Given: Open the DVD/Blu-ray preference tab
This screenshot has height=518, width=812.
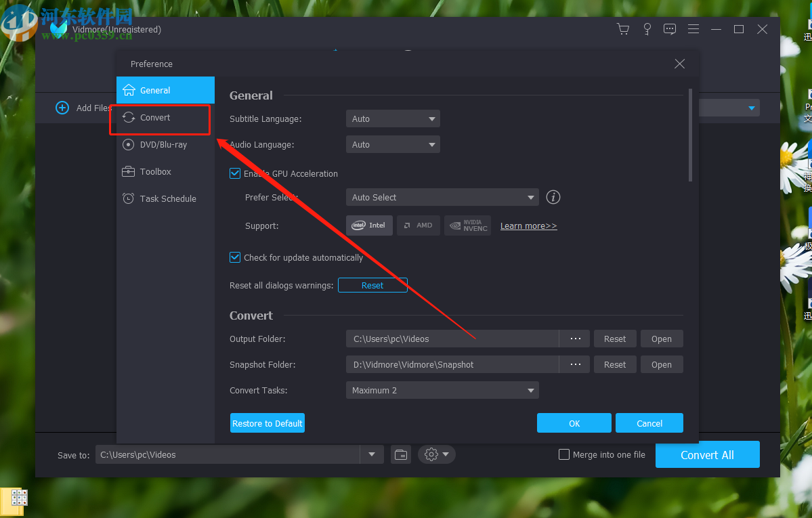Looking at the screenshot, I should (166, 144).
